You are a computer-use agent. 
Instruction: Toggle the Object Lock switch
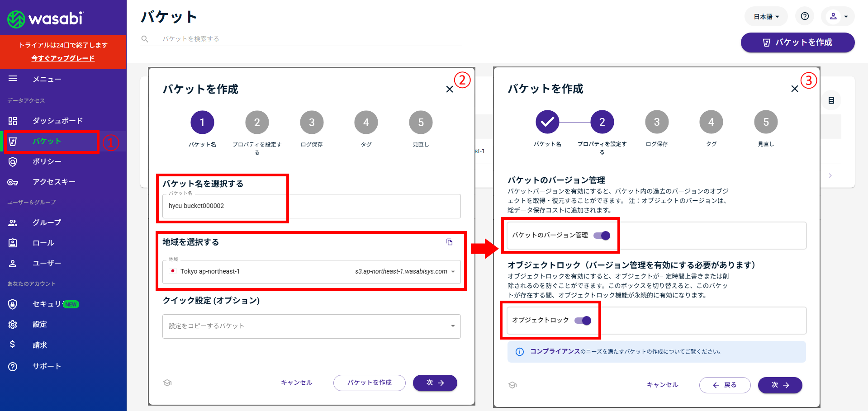click(583, 321)
